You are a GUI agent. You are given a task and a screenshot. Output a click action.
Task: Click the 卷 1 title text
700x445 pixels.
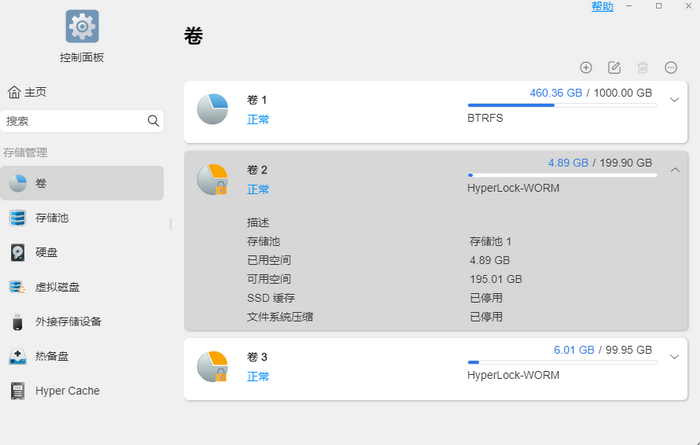pos(257,100)
